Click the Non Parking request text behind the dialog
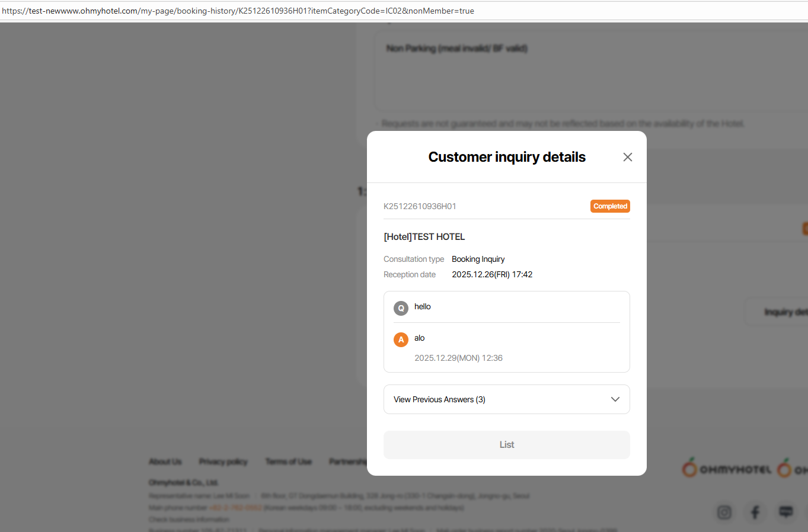The image size is (808, 532). tap(457, 48)
